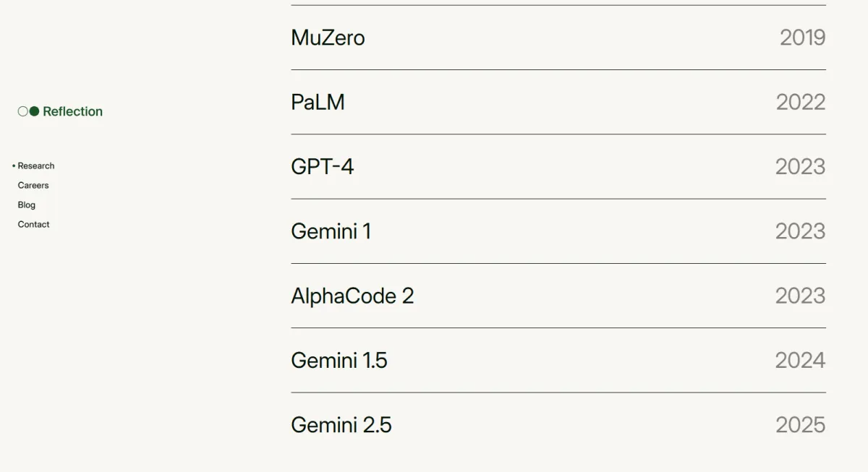Viewport: 868px width, 472px height.
Task: Click the 2024 year beside Gemini 1.5
Action: click(800, 360)
